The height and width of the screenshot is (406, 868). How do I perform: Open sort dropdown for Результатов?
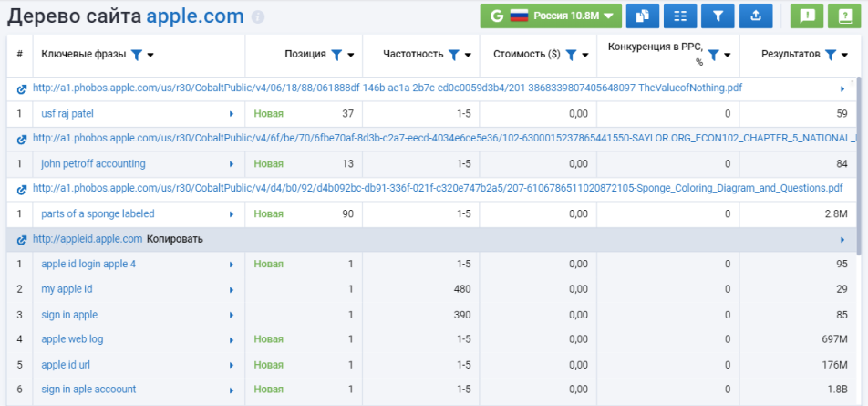click(844, 55)
